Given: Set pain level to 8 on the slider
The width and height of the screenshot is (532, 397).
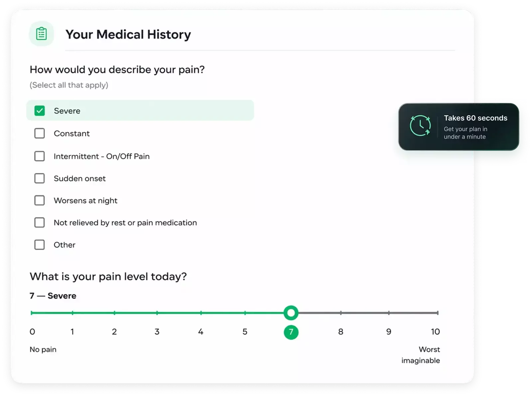Looking at the screenshot, I should (x=341, y=313).
